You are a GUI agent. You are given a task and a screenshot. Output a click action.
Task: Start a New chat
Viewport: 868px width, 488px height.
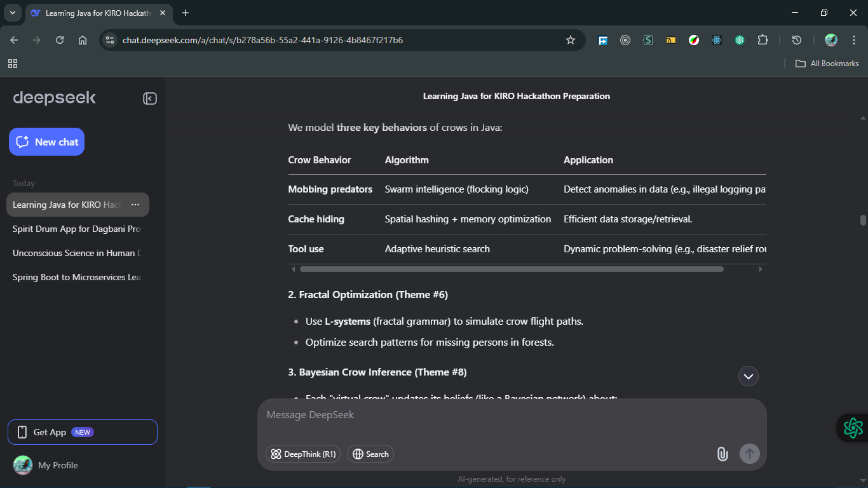click(46, 142)
